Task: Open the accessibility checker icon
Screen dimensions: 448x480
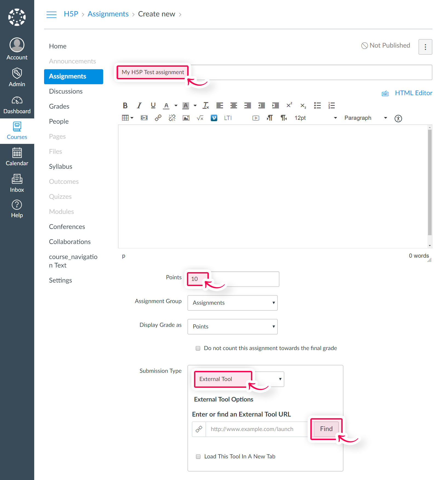Action: click(398, 118)
